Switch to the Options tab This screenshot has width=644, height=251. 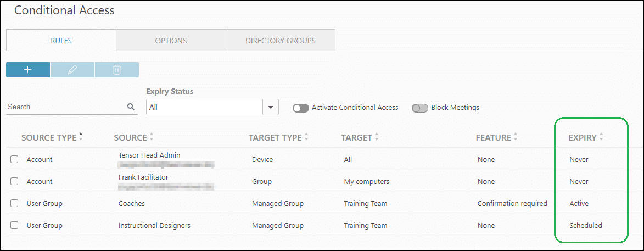171,41
